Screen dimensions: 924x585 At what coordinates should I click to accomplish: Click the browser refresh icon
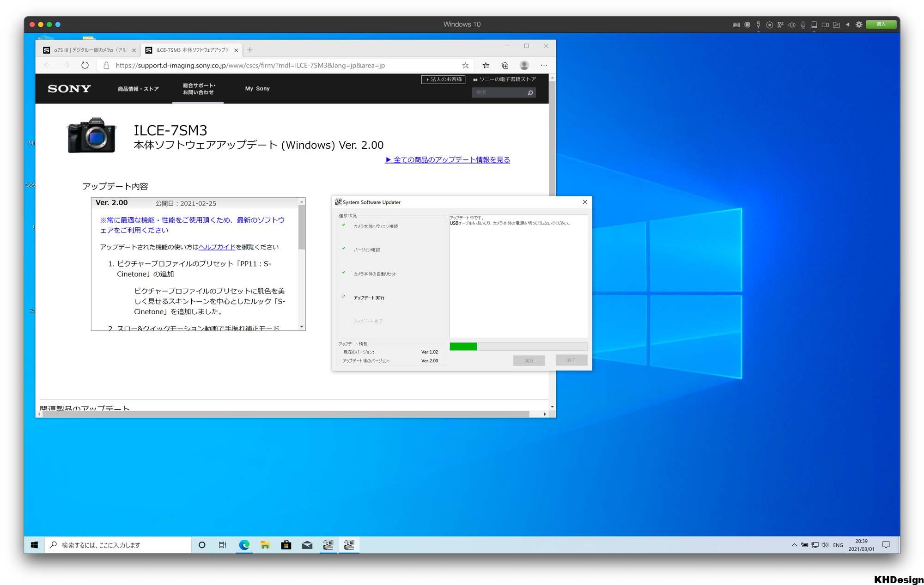(85, 65)
